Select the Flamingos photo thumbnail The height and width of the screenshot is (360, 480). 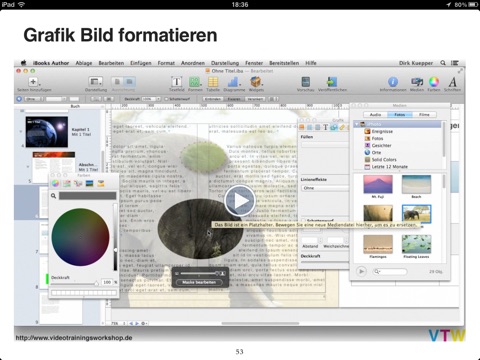point(378,244)
